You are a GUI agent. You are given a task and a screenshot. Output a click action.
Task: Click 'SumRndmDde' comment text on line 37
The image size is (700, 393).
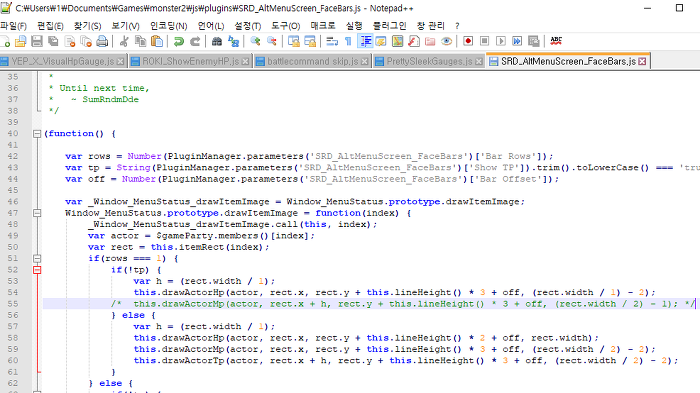[110, 99]
